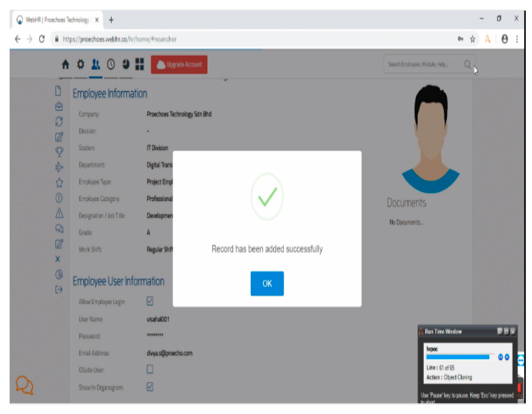The width and height of the screenshot is (532, 414).
Task: Toggle Show In Organogram checkbox
Action: 150,387
